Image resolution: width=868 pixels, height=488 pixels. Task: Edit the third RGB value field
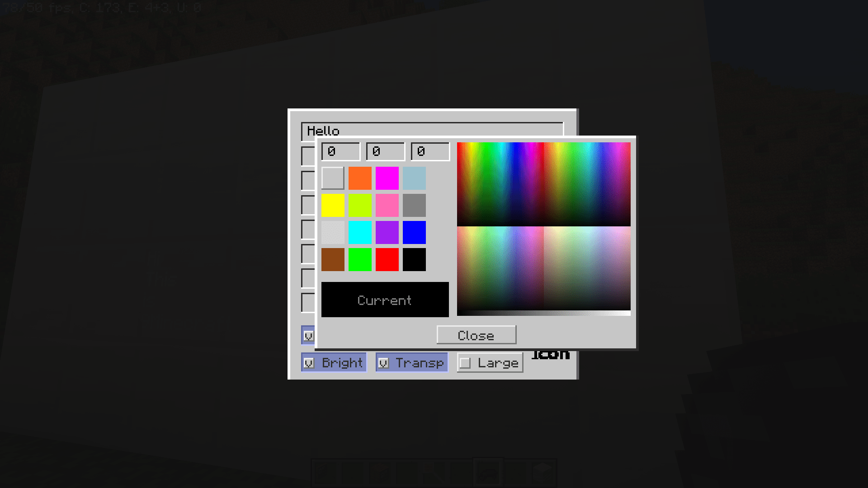coord(429,151)
